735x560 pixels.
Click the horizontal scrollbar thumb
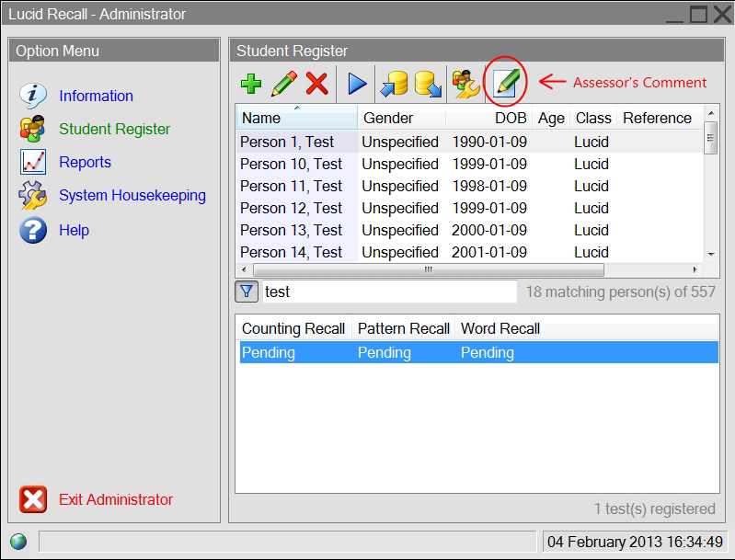click(429, 270)
